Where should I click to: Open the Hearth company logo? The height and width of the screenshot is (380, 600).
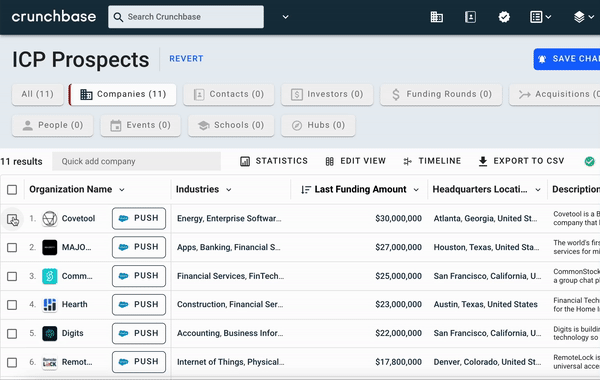coord(49,305)
